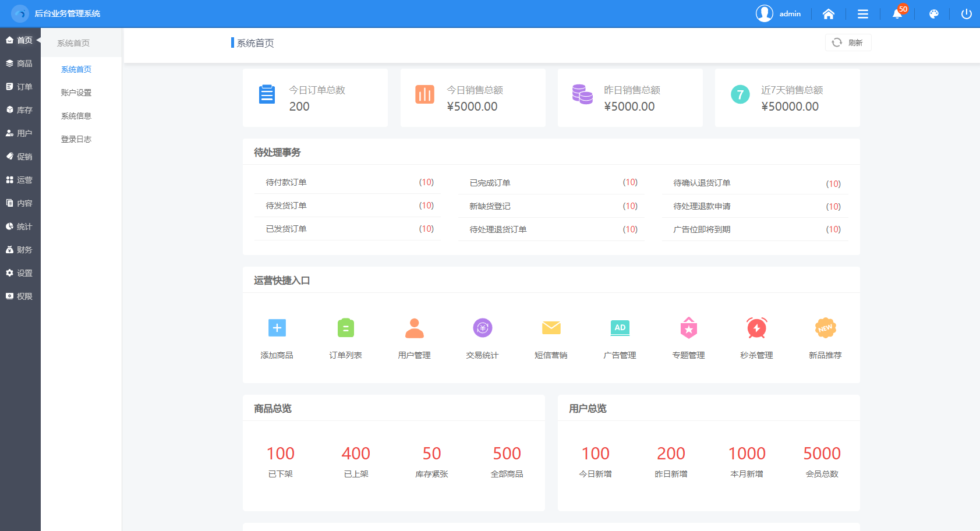Select 促销 in the sidebar

[20, 157]
